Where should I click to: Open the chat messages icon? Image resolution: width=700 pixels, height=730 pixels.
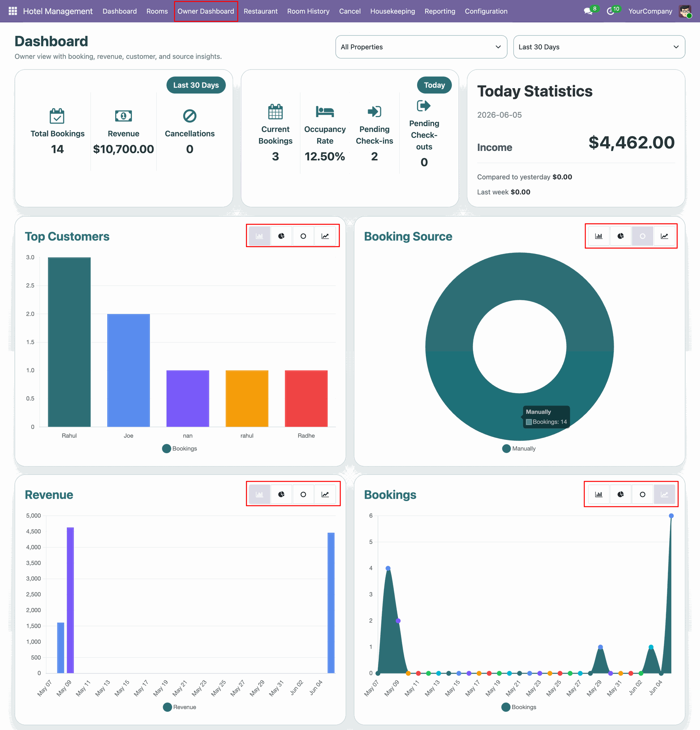pyautogui.click(x=589, y=11)
